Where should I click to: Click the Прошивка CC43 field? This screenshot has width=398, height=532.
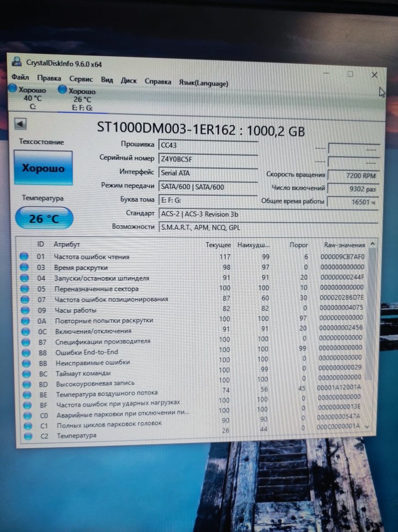coord(208,145)
